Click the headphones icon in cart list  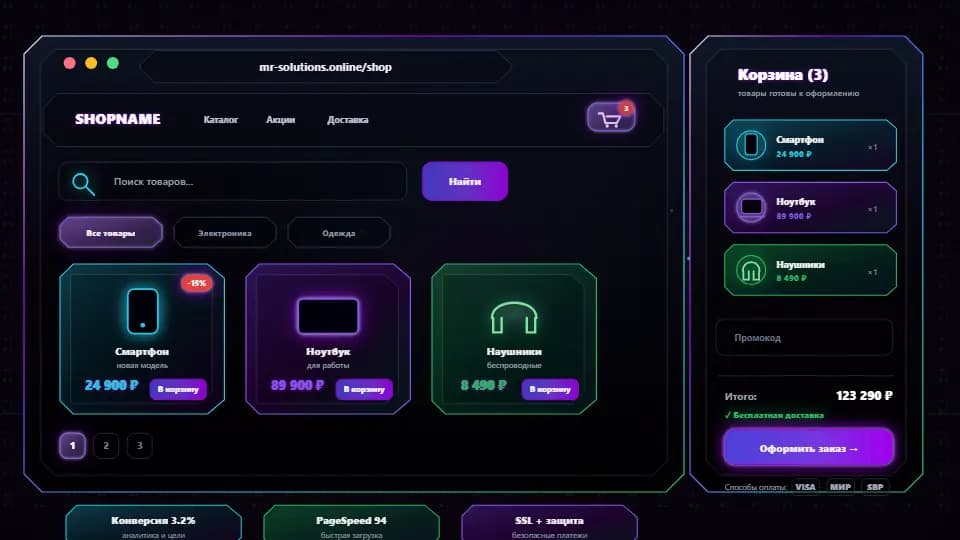click(x=751, y=270)
